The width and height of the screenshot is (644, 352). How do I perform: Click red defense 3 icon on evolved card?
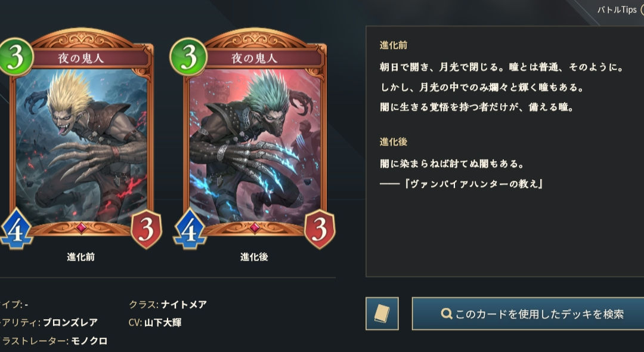tap(320, 229)
